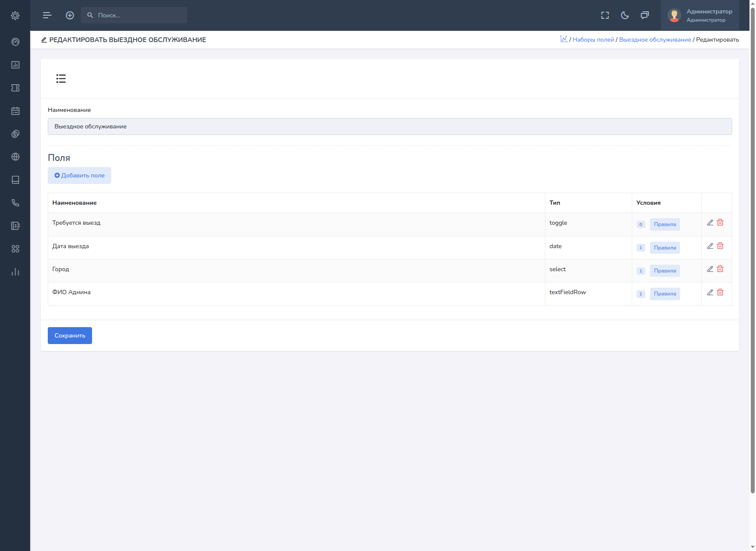
Task: Go to Наборы полей breadcrumb
Action: [x=593, y=40]
